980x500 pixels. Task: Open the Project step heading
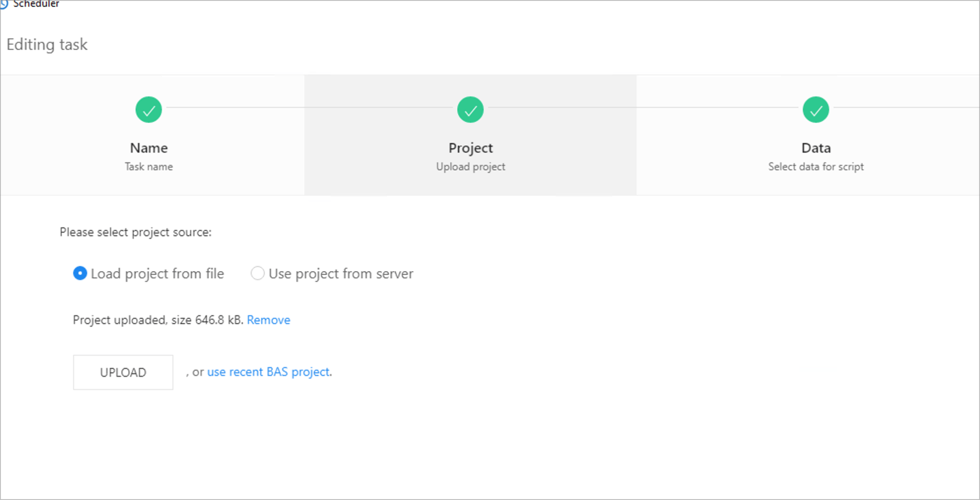pos(470,148)
